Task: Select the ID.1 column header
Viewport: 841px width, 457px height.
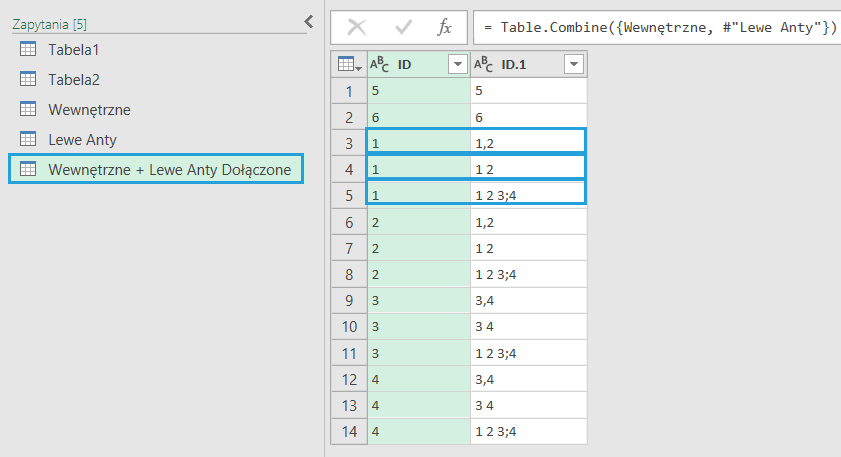Action: point(520,65)
